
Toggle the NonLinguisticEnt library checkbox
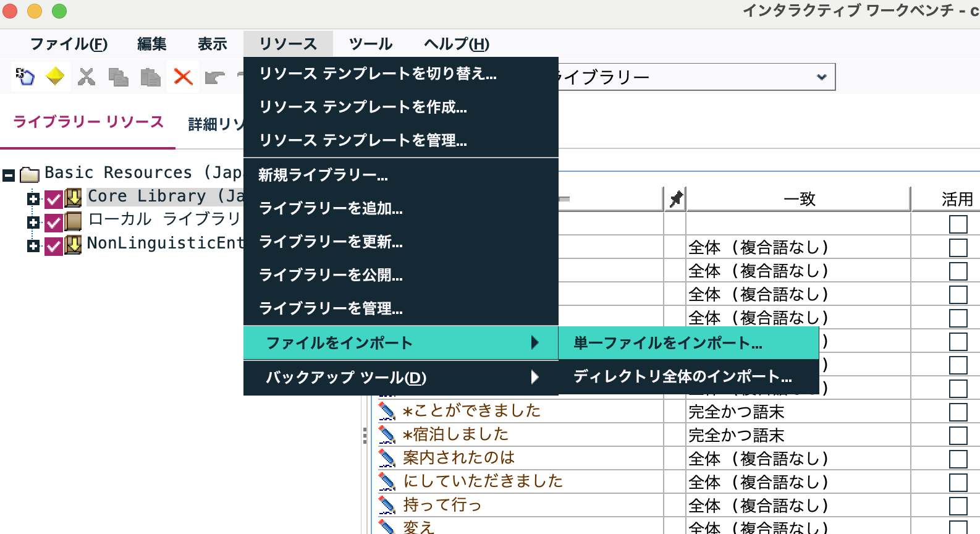[54, 246]
